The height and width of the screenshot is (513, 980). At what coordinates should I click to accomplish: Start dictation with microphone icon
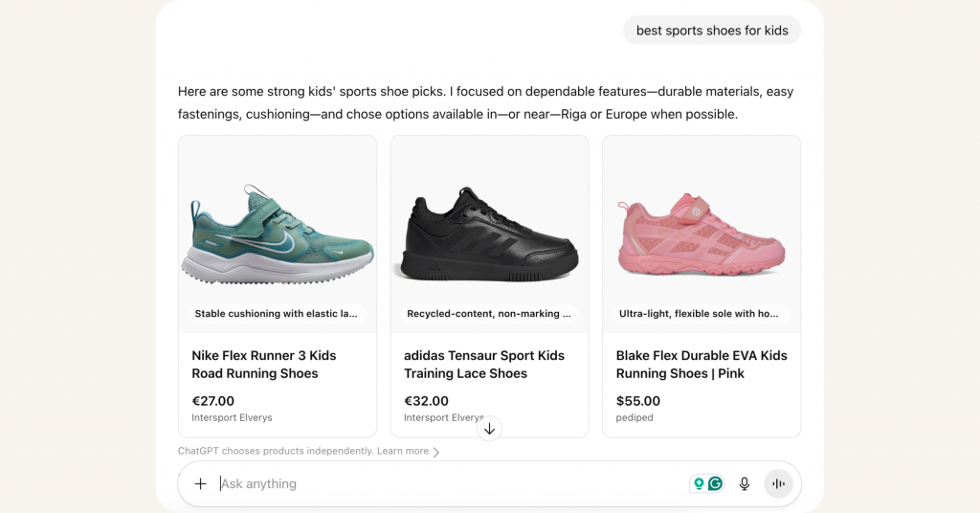[x=745, y=483]
